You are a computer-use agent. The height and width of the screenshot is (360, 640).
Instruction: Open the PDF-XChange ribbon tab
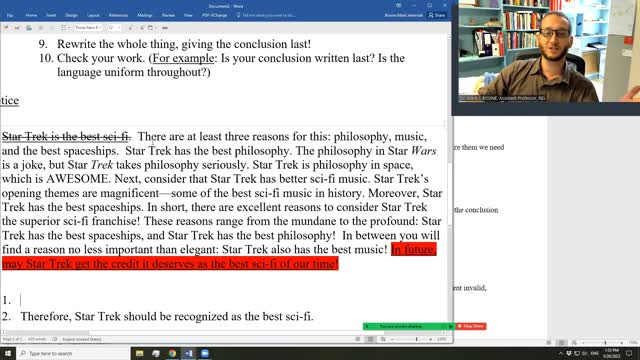tap(215, 15)
